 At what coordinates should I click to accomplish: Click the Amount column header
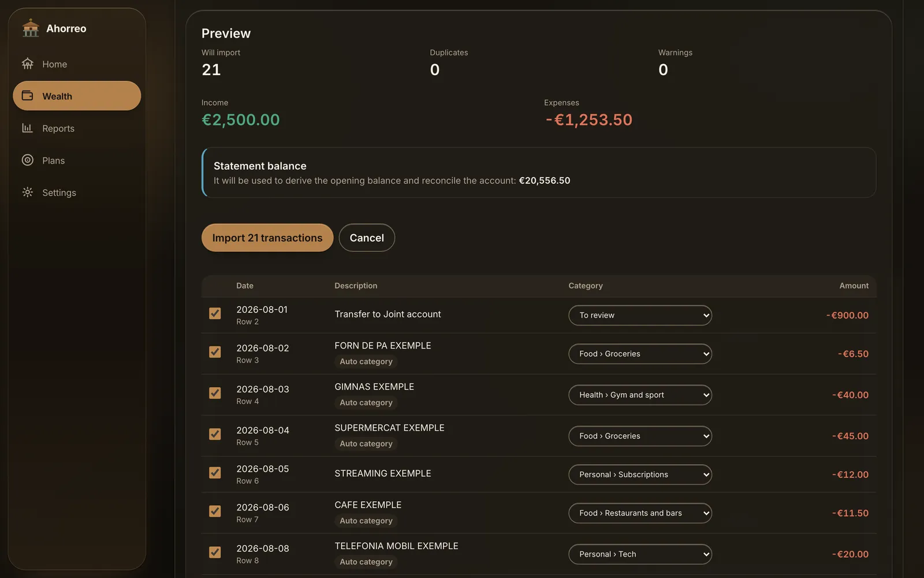pos(854,286)
